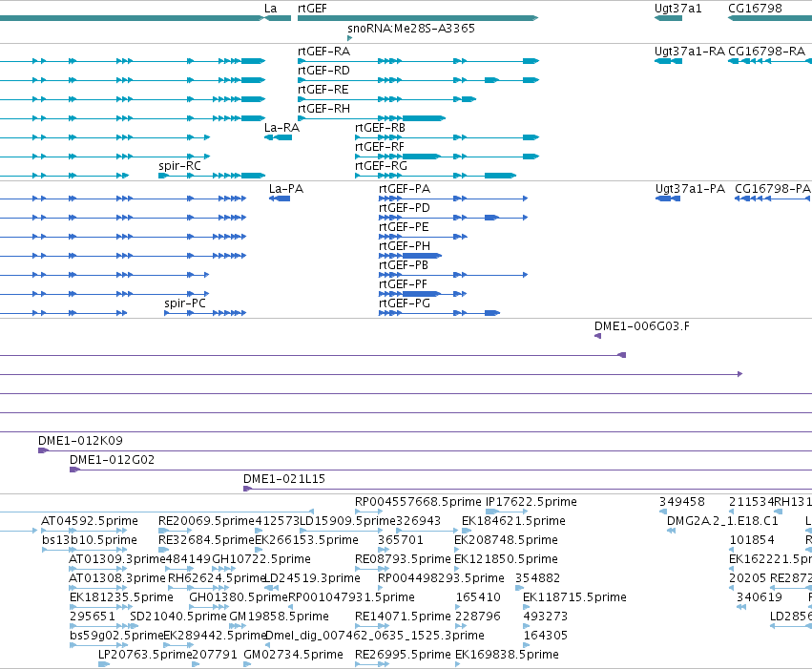Select the EK169838.5prime EST label
The image size is (812, 669).
pos(507,655)
